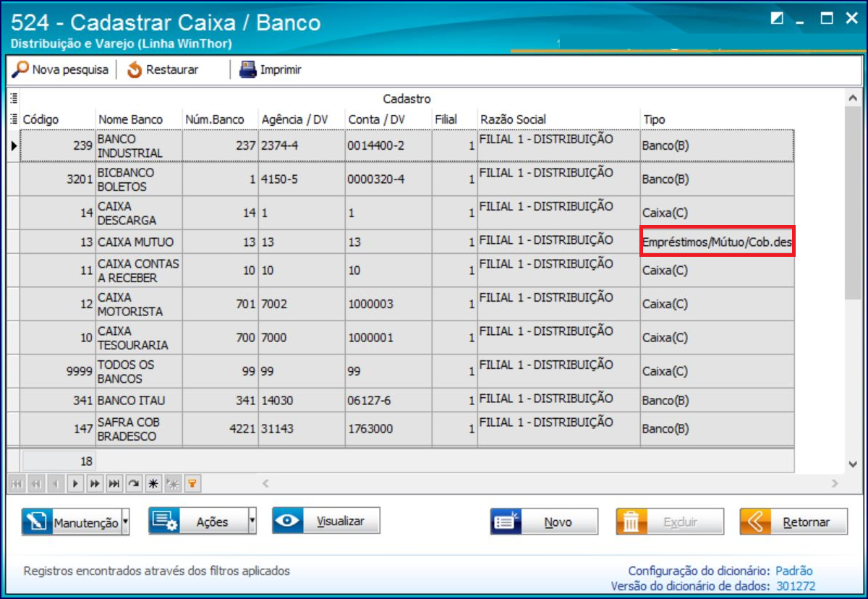Click the scroll up arrow of the grid

[x=851, y=98]
